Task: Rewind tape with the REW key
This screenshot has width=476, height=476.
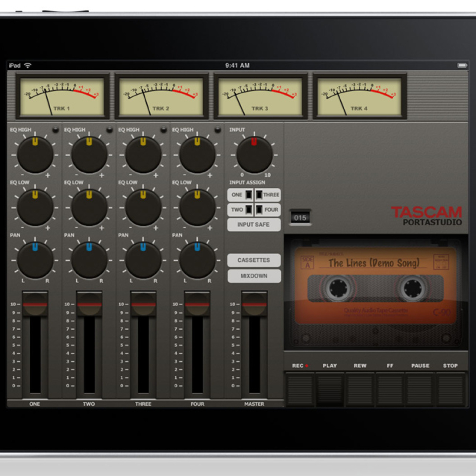Action: [x=360, y=390]
